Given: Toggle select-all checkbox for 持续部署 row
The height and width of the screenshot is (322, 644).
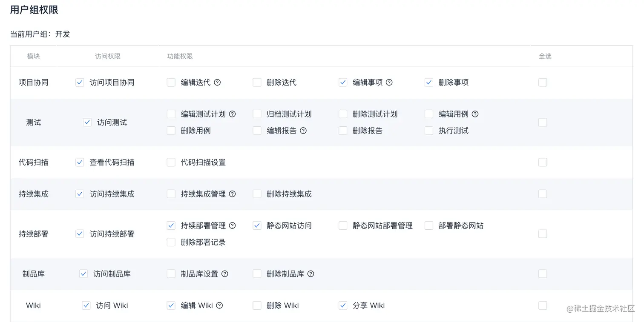Looking at the screenshot, I should 543,234.
